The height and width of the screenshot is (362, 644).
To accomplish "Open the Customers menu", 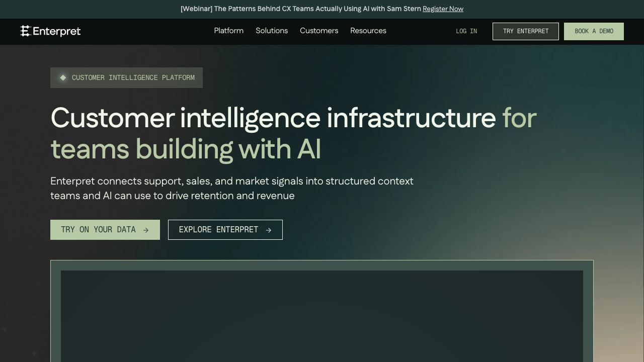I will (x=319, y=31).
